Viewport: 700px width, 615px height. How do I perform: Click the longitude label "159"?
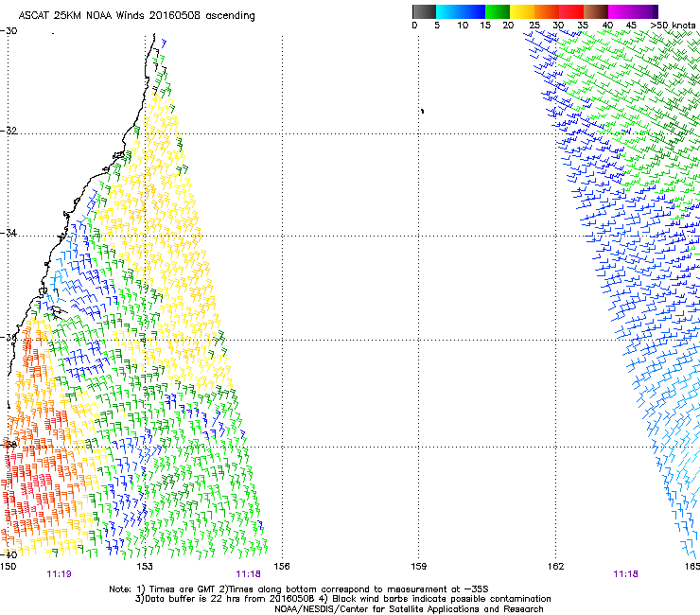pyautogui.click(x=418, y=567)
